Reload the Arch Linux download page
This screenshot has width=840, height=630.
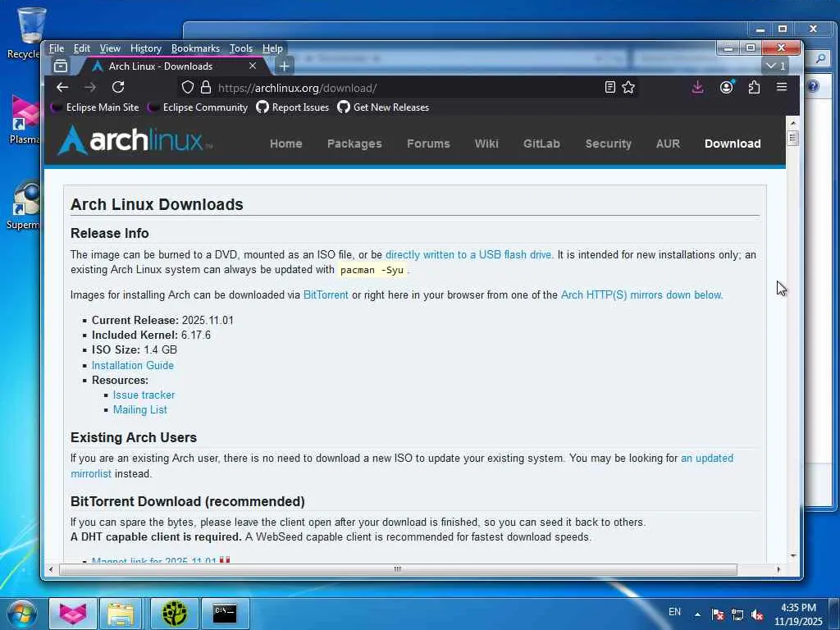(x=118, y=87)
